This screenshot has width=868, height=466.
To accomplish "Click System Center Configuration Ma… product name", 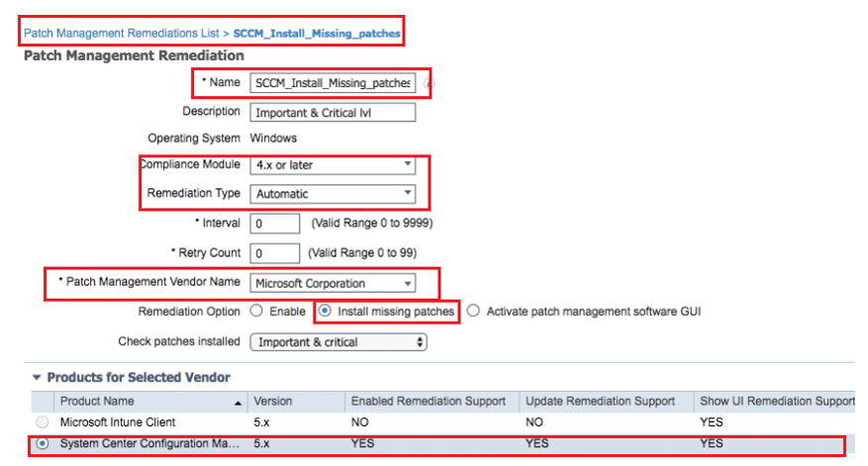I will point(149,443).
